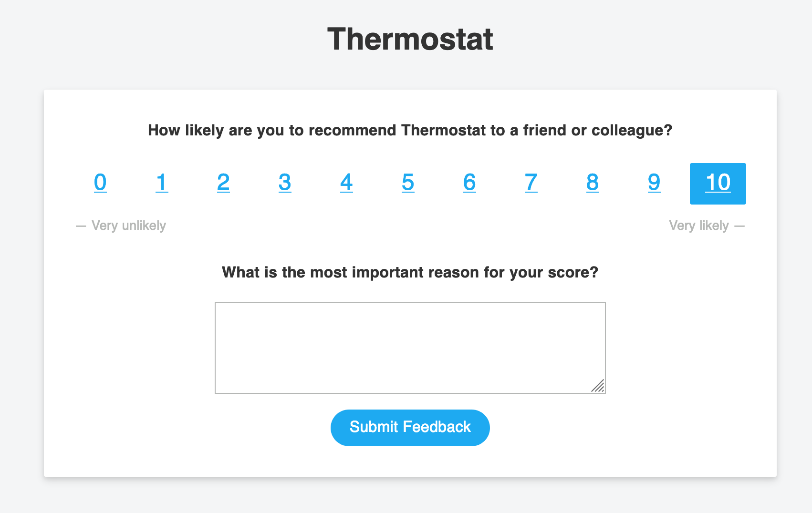
Task: Click the highlighted 10 score
Action: click(718, 184)
